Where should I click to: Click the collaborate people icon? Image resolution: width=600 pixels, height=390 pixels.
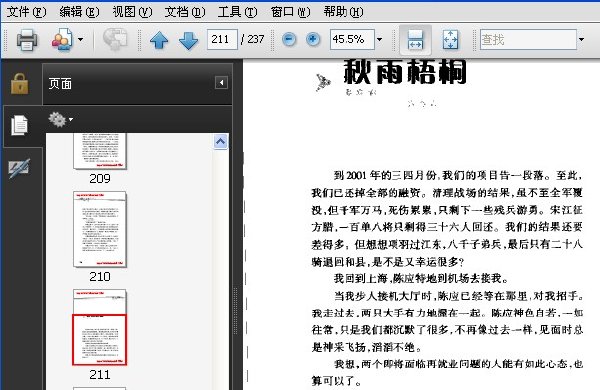coord(62,39)
